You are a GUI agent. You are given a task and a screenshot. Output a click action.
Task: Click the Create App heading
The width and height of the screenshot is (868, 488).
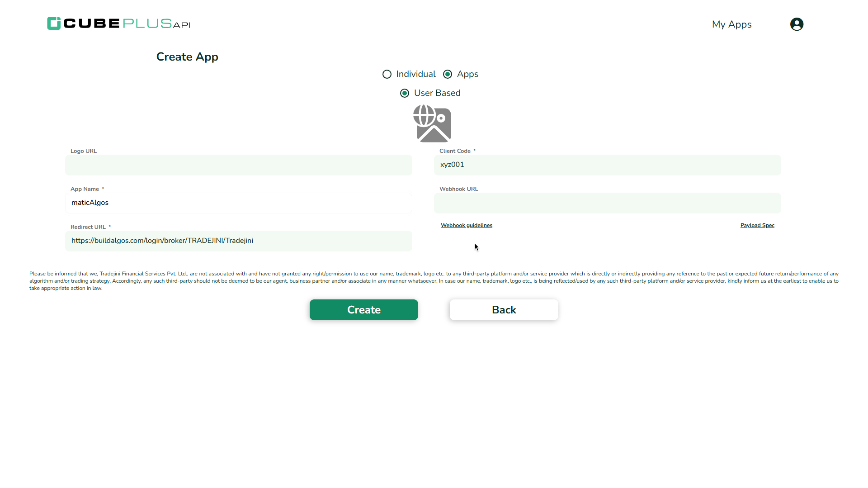coord(187,57)
